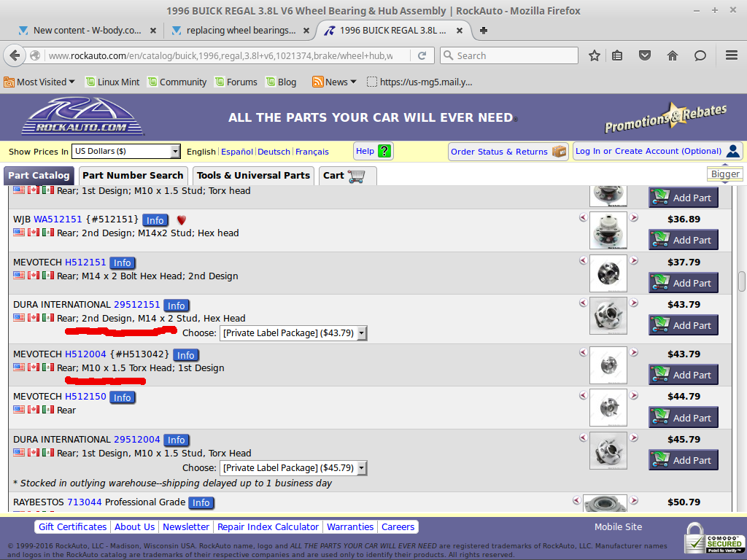Open the bookmarks list icon
The image size is (747, 560).
(617, 55)
